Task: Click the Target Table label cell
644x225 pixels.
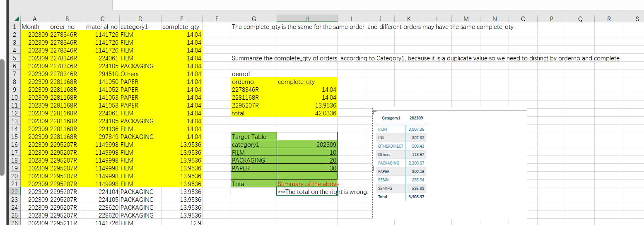Action: (x=253, y=137)
